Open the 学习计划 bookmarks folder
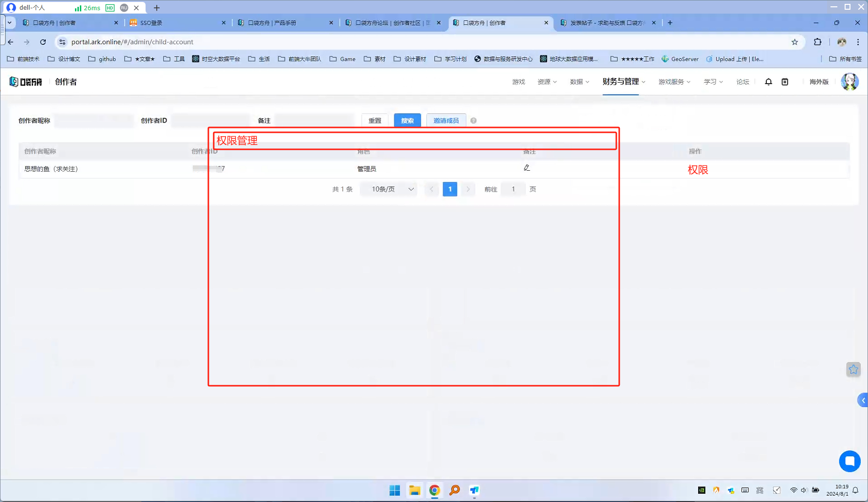Image resolution: width=868 pixels, height=502 pixels. 450,59
